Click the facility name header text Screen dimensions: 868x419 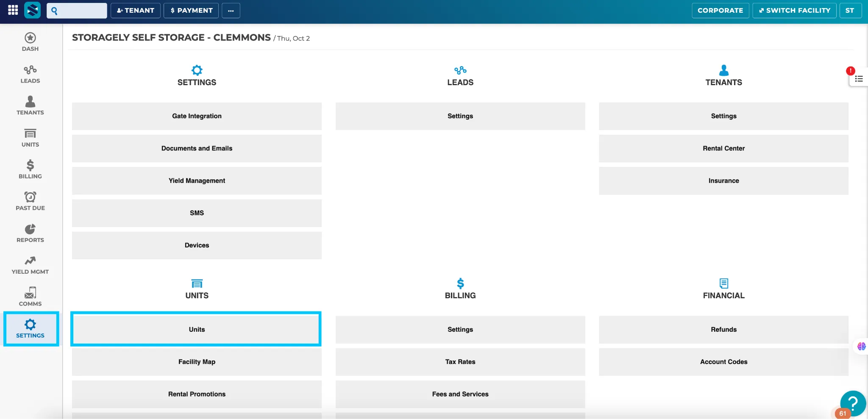(x=171, y=37)
